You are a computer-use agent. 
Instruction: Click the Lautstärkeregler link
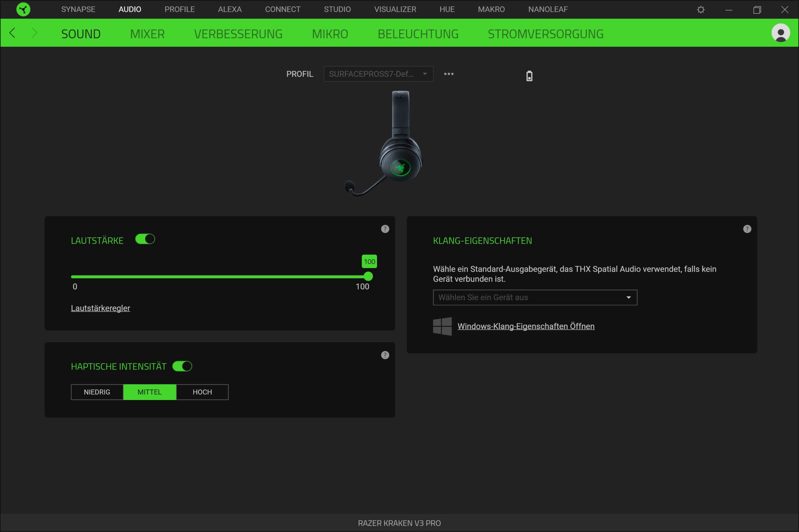[100, 308]
